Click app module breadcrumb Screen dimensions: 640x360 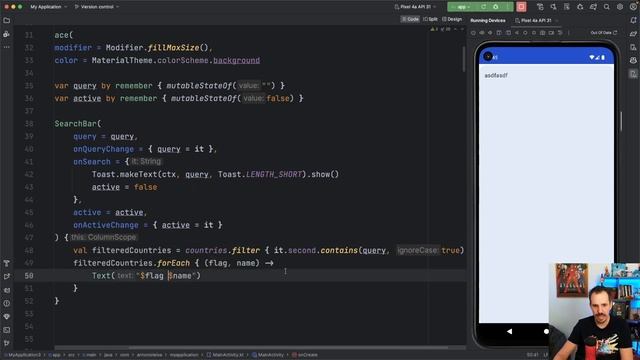point(55,355)
